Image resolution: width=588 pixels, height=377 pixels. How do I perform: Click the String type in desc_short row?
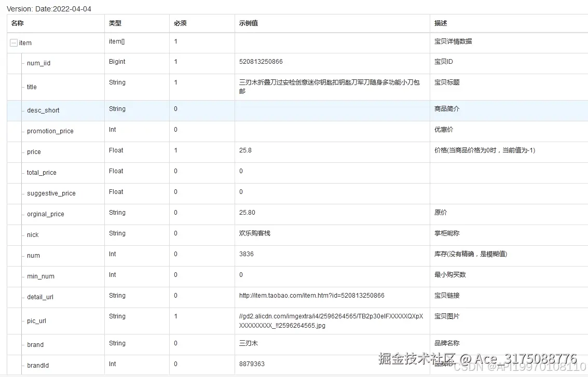(117, 109)
